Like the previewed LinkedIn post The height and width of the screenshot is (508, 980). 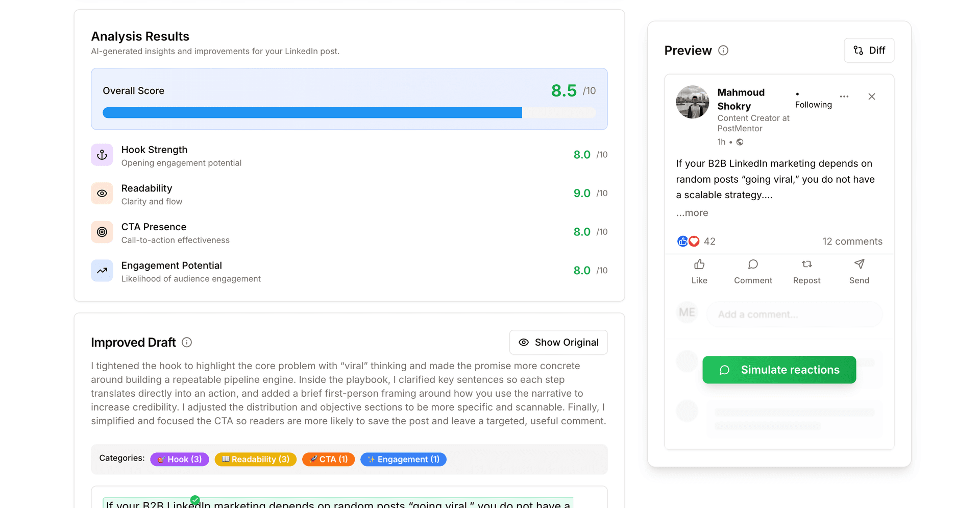click(x=699, y=271)
